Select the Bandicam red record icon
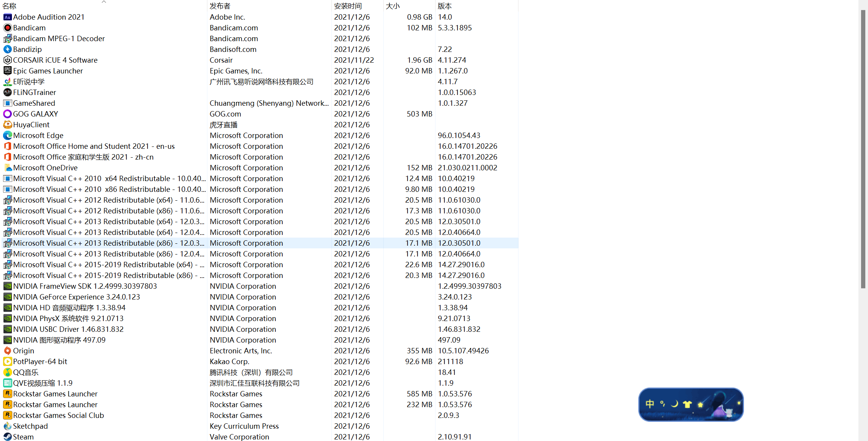This screenshot has height=441, width=868. tap(7, 28)
